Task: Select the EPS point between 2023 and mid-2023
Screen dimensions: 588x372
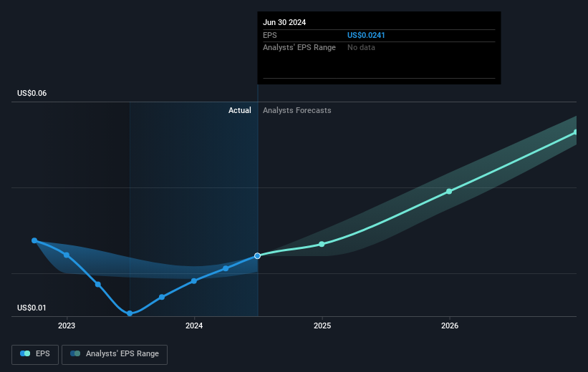Action: pyautogui.click(x=98, y=284)
